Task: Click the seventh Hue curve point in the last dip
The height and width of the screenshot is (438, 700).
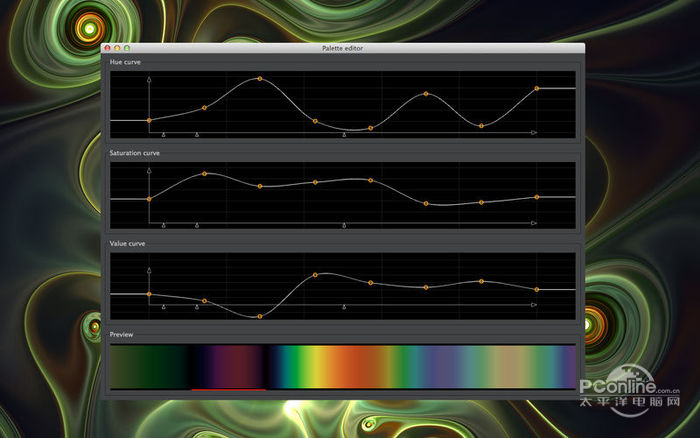Action: tap(481, 126)
